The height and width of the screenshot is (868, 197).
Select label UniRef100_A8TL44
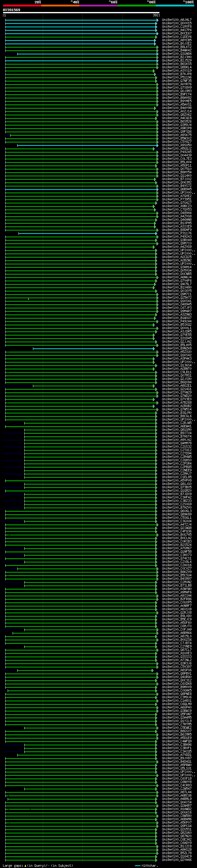[x=176, y=793]
